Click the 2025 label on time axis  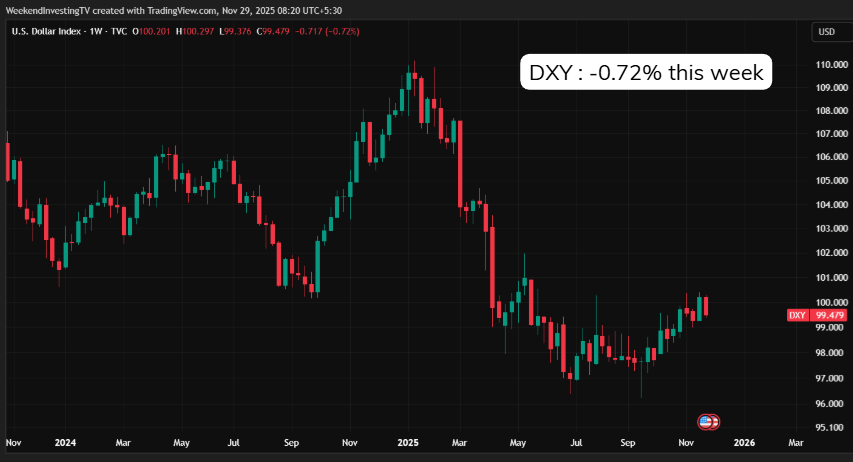[407, 441]
